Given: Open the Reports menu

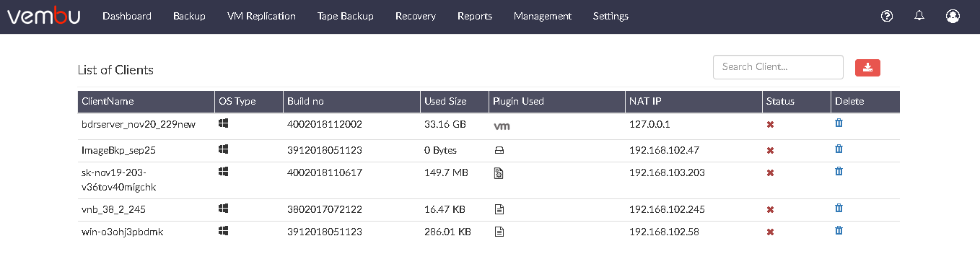Looking at the screenshot, I should (x=475, y=16).
